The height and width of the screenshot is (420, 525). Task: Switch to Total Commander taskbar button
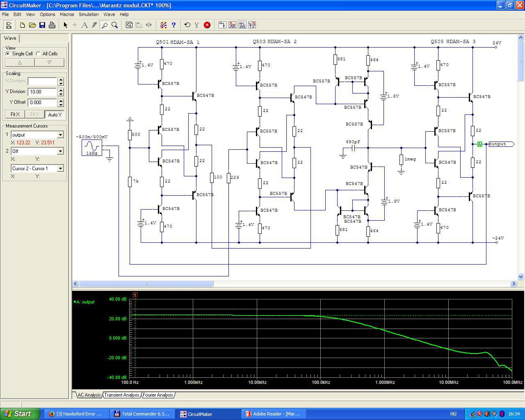pyautogui.click(x=142, y=414)
